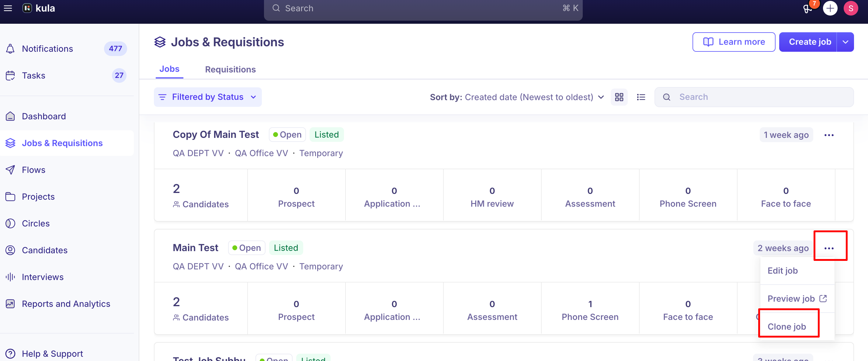
Task: Open the hamburger navigation menu
Action: (x=8, y=9)
